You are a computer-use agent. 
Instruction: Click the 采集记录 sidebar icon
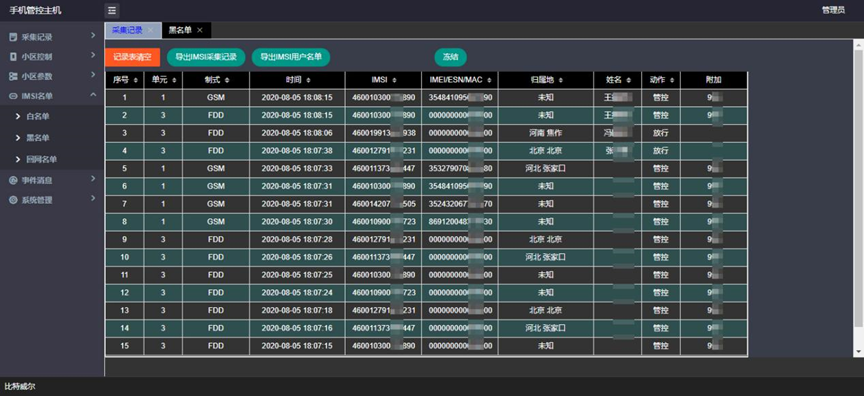click(13, 37)
